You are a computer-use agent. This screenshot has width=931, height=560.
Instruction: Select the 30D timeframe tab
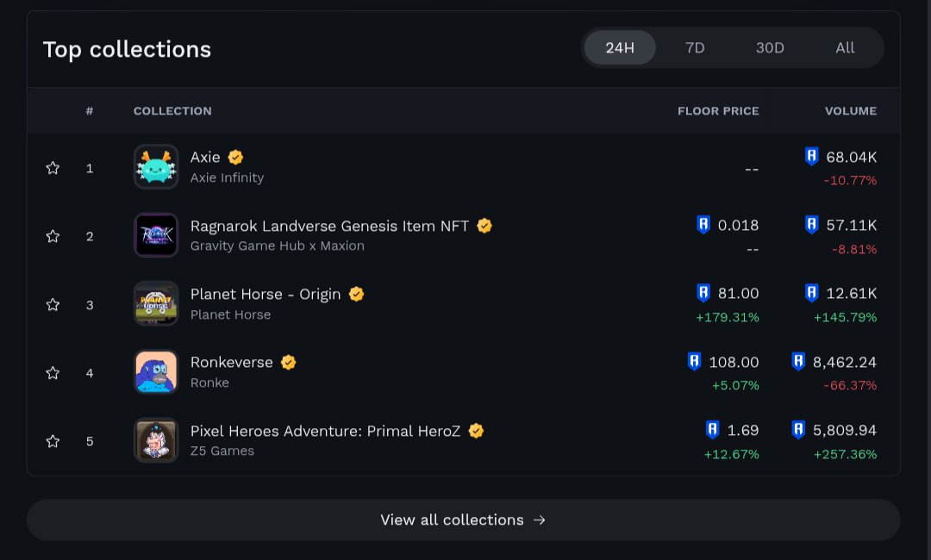point(770,47)
